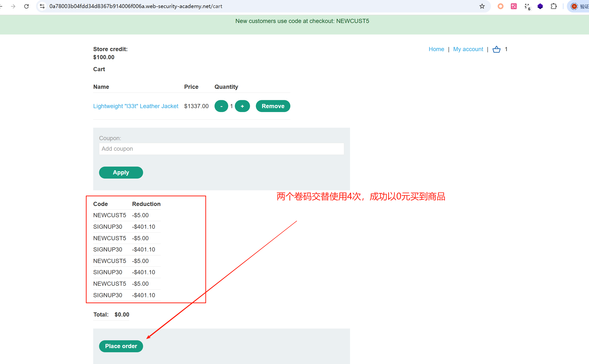Click the forward navigation arrow

pyautogui.click(x=13, y=6)
